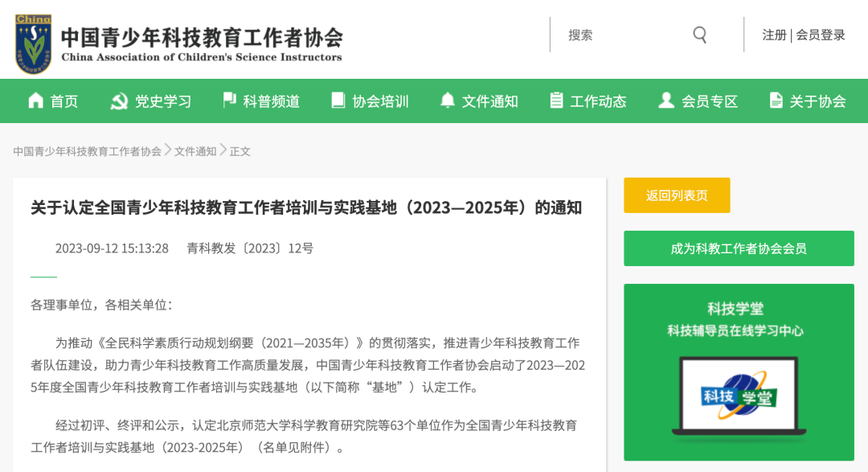Select 文件通知 in the navigation bar
The width and height of the screenshot is (868, 472).
(490, 101)
